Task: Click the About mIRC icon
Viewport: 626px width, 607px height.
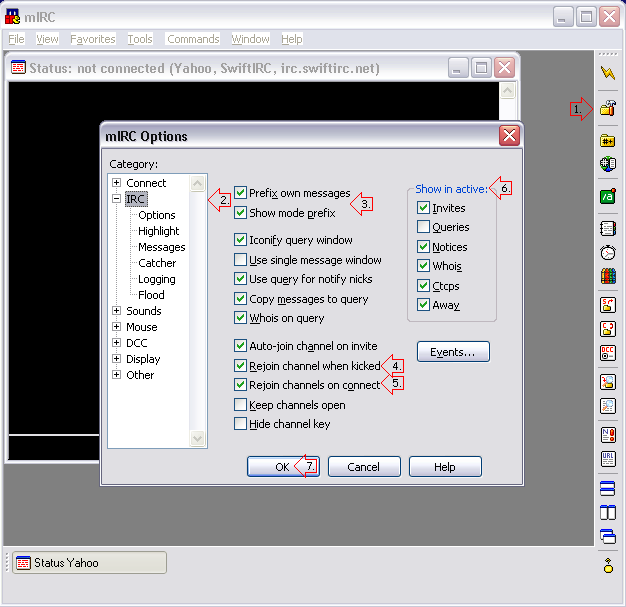Action: [x=608, y=565]
